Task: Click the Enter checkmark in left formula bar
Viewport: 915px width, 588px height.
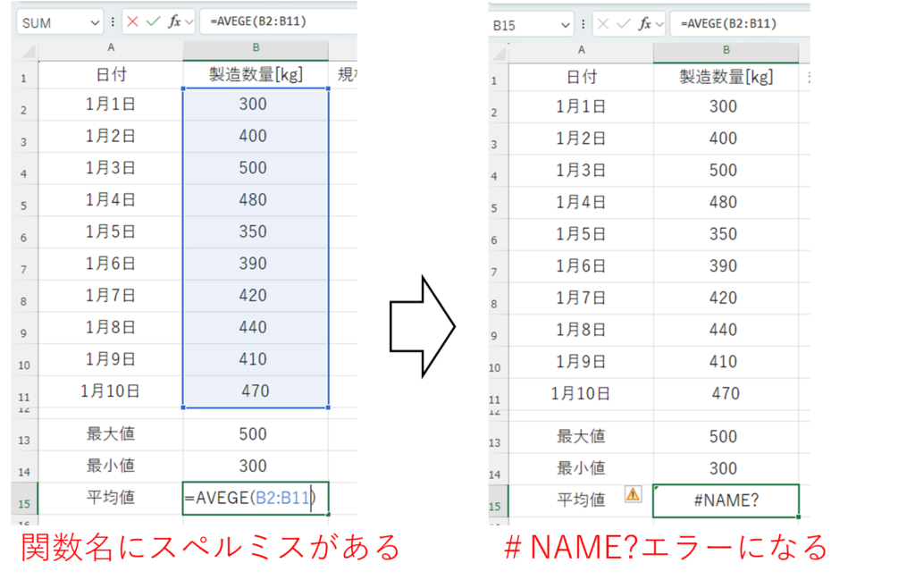Action: pos(153,22)
